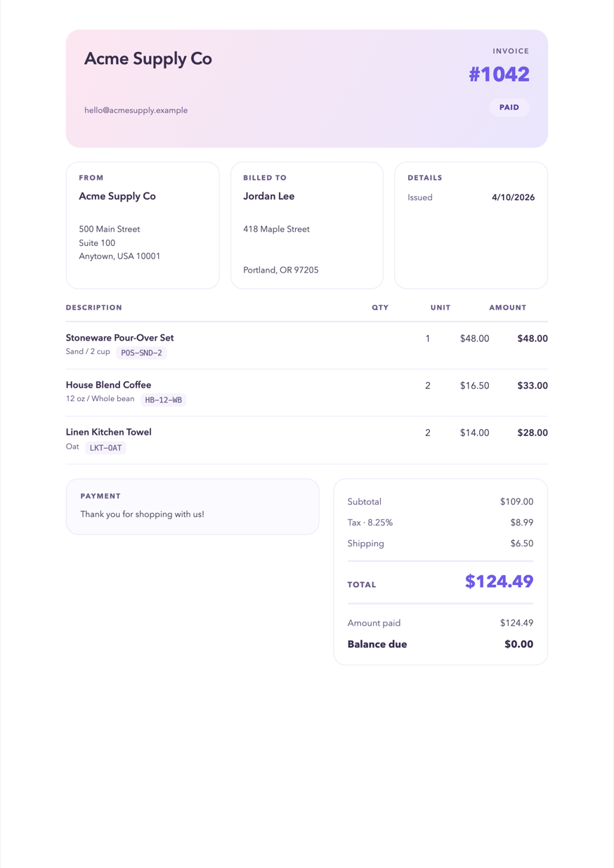
Task: Click the quantity 2 for House Blend Coffee
Action: (x=428, y=386)
